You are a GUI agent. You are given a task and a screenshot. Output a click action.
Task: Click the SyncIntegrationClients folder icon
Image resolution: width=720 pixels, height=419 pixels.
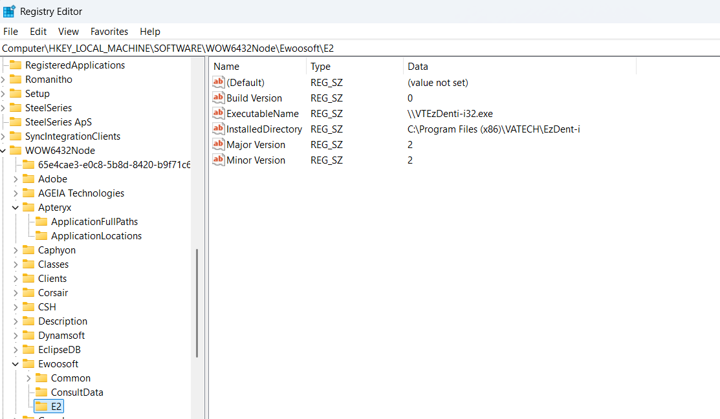[16, 136]
